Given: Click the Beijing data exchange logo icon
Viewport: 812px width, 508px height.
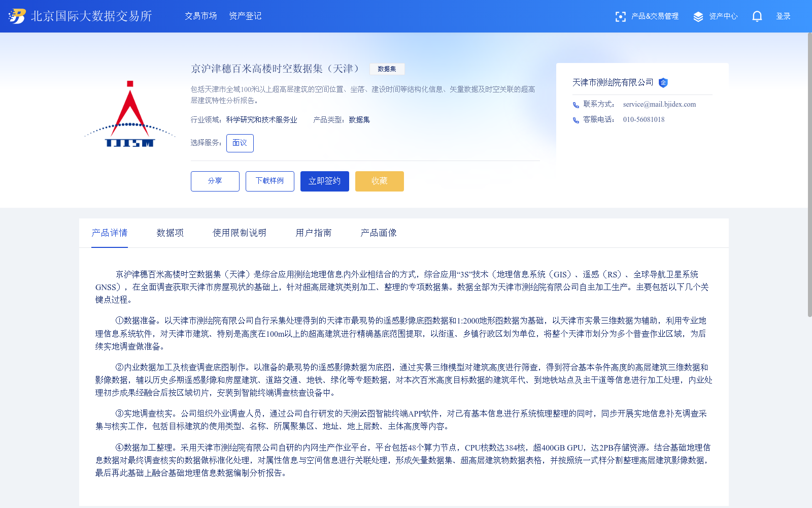Looking at the screenshot, I should point(17,16).
